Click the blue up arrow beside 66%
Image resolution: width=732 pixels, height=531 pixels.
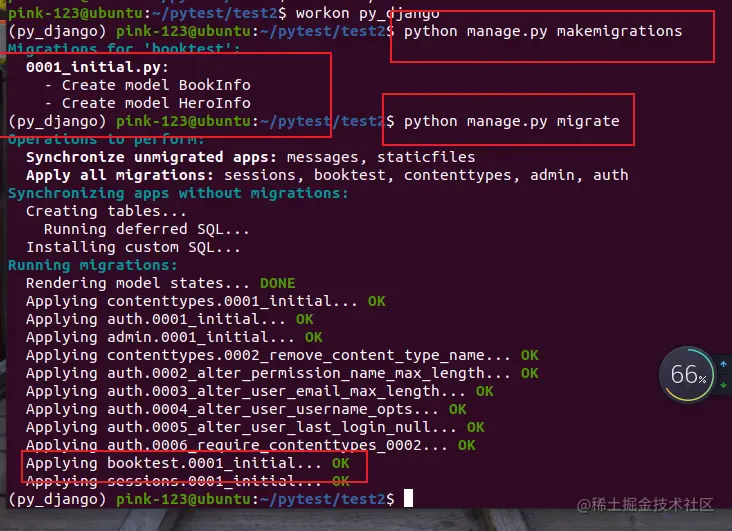tap(724, 364)
